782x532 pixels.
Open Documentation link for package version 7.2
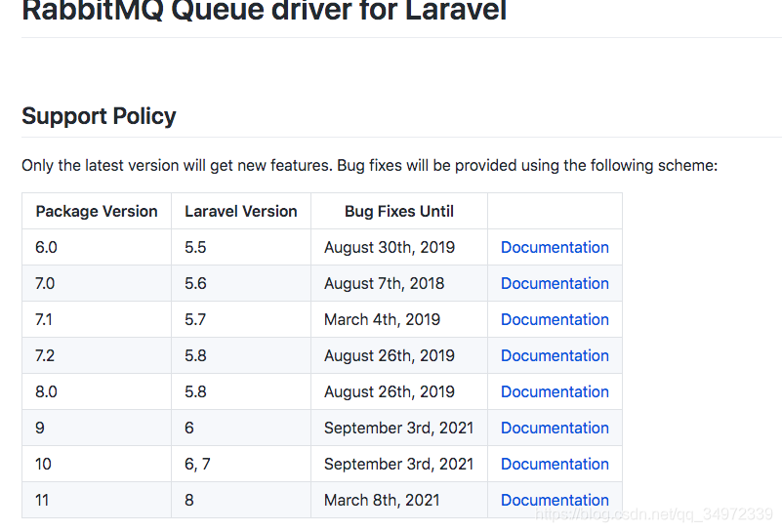555,355
